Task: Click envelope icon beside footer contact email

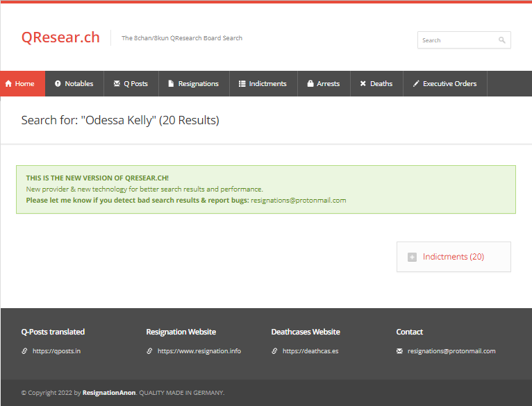Action: point(399,350)
